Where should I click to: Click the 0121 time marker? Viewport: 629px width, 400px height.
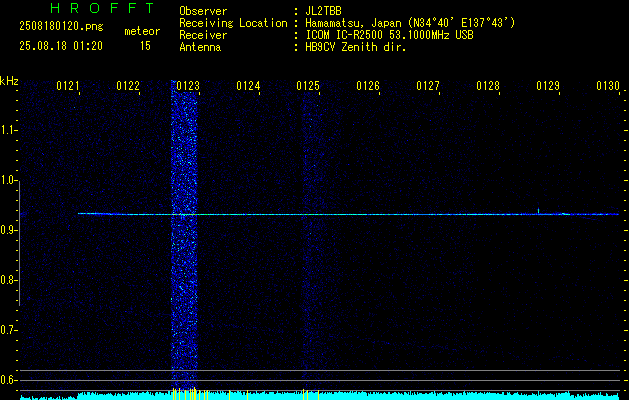67,86
